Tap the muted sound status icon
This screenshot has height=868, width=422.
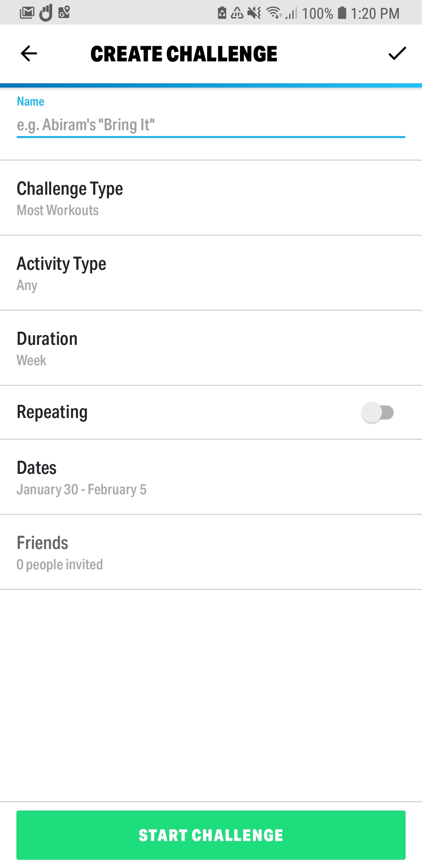(254, 13)
